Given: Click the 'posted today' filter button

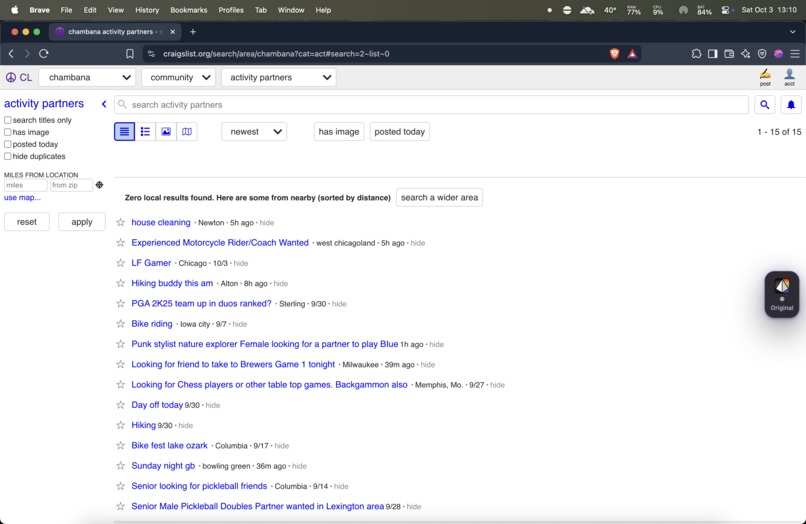Looking at the screenshot, I should click(399, 132).
